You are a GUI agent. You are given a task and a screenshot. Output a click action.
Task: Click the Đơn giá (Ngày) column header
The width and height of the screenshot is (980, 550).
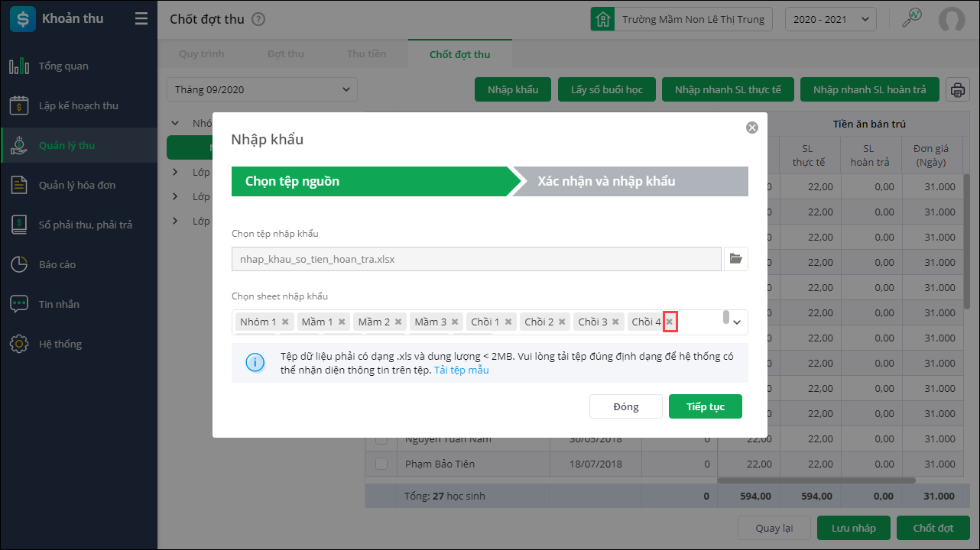pyautogui.click(x=930, y=156)
